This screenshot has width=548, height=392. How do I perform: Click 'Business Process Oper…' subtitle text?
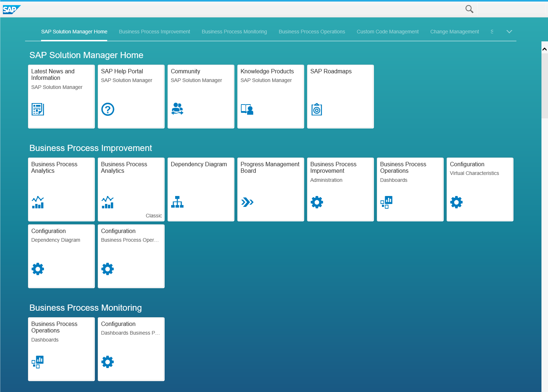pos(130,240)
